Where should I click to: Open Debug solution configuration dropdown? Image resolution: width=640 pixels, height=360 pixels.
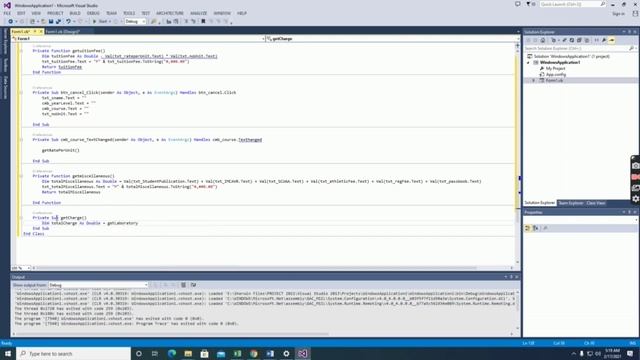[135, 21]
